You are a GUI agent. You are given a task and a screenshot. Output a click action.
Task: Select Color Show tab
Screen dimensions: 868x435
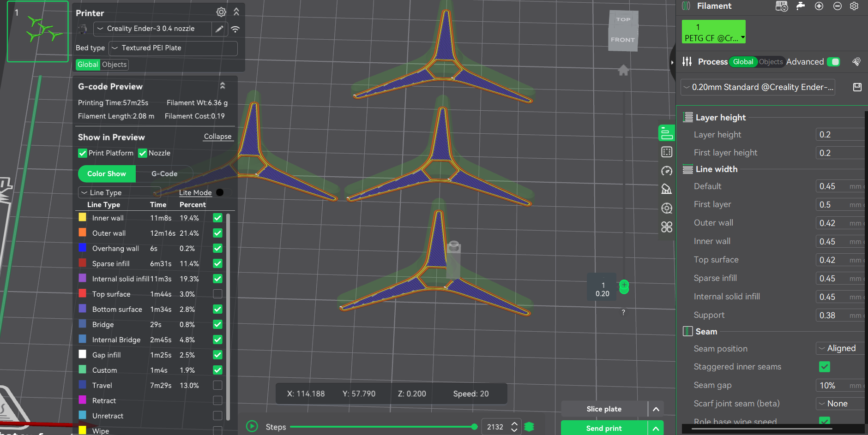(107, 174)
